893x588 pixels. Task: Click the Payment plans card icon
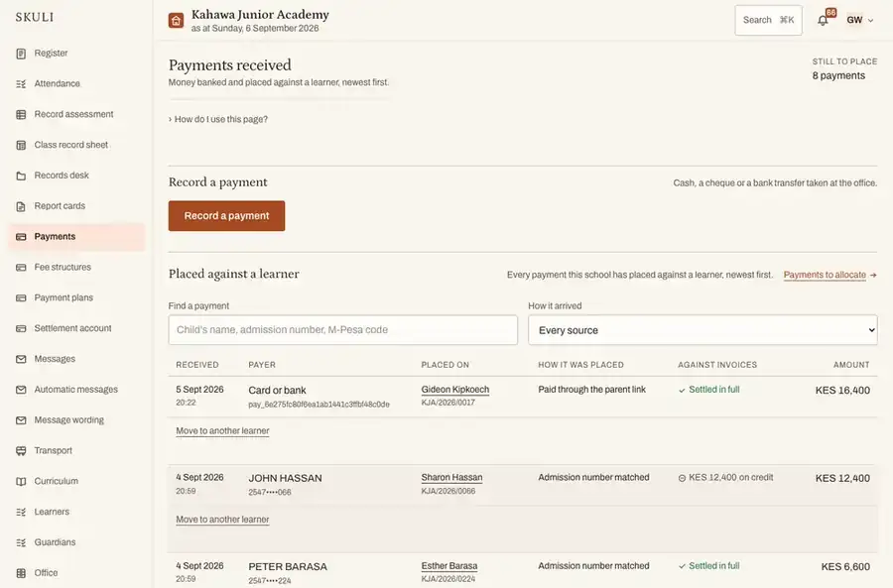pos(21,297)
